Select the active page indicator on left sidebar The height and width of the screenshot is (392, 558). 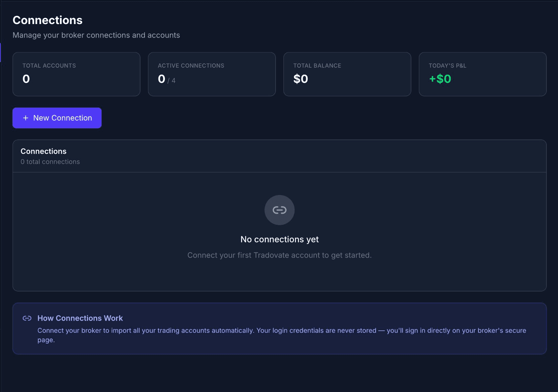click(x=1, y=52)
